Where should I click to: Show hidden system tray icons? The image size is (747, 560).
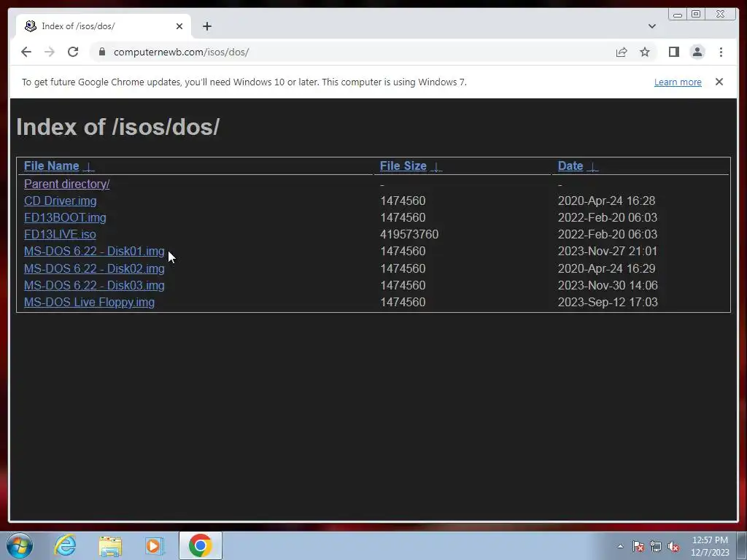pos(620,546)
